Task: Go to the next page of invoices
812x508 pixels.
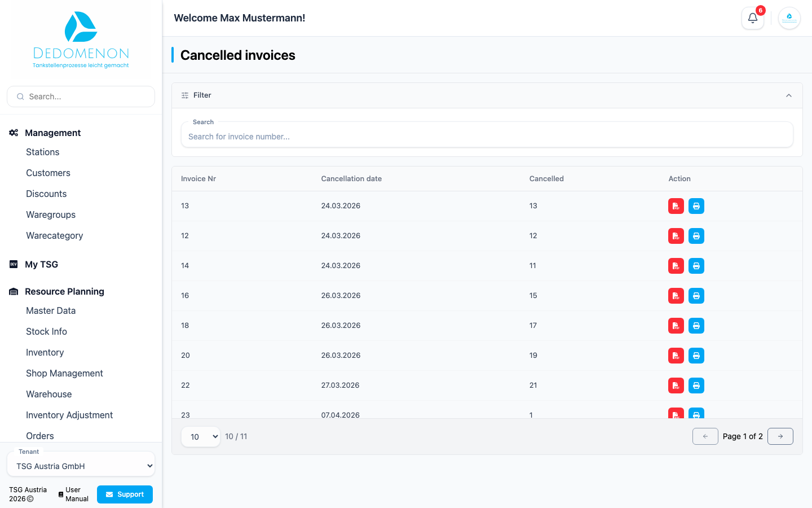Action: (x=780, y=436)
